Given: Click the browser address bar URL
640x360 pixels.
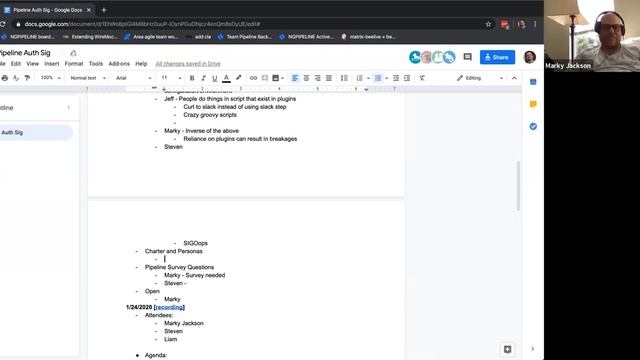Looking at the screenshot, I should click(x=142, y=24).
